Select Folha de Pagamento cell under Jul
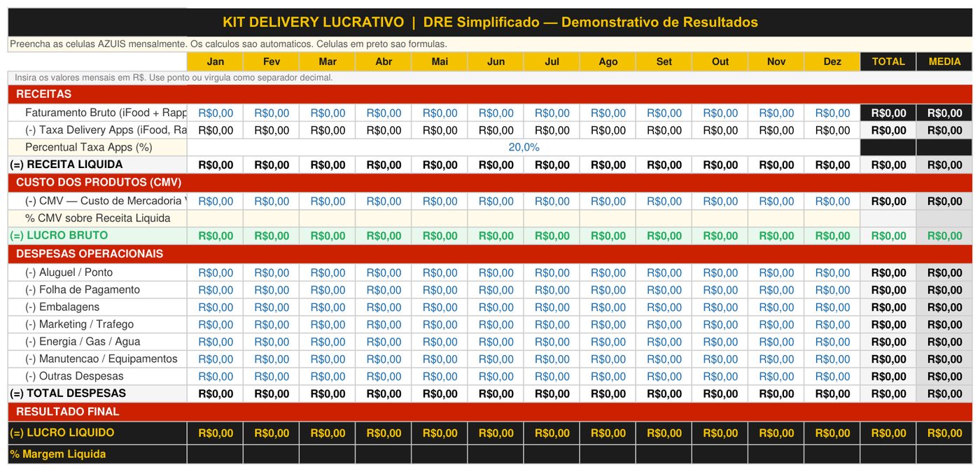 point(552,290)
